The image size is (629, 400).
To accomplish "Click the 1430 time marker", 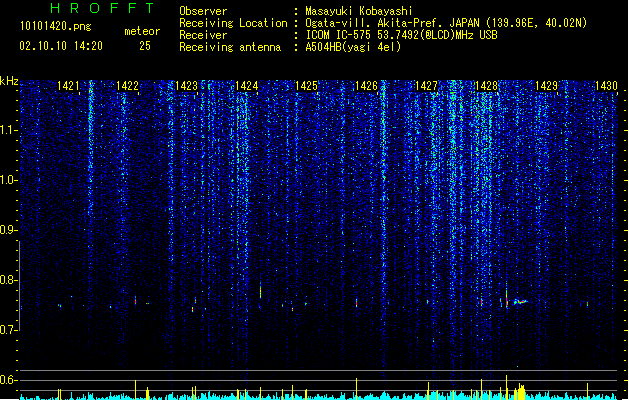I will point(606,86).
